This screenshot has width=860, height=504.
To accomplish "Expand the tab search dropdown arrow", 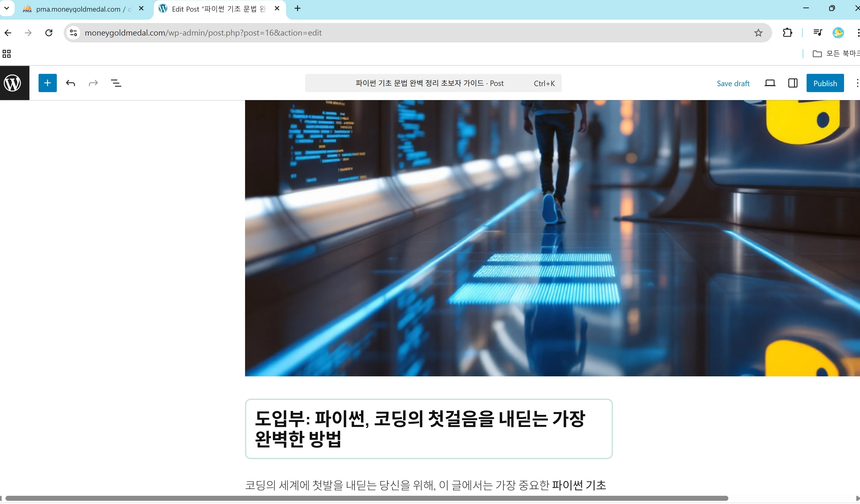I will click(x=6, y=8).
